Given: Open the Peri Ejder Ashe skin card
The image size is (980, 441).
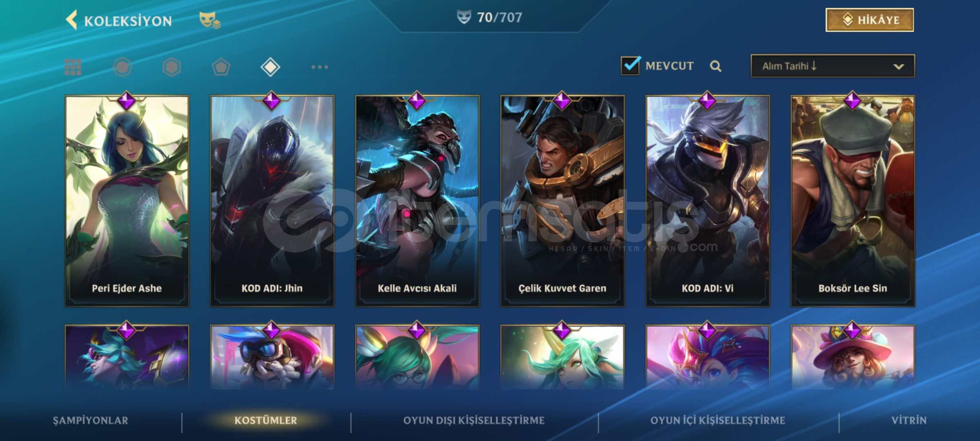Looking at the screenshot, I should coord(127,201).
